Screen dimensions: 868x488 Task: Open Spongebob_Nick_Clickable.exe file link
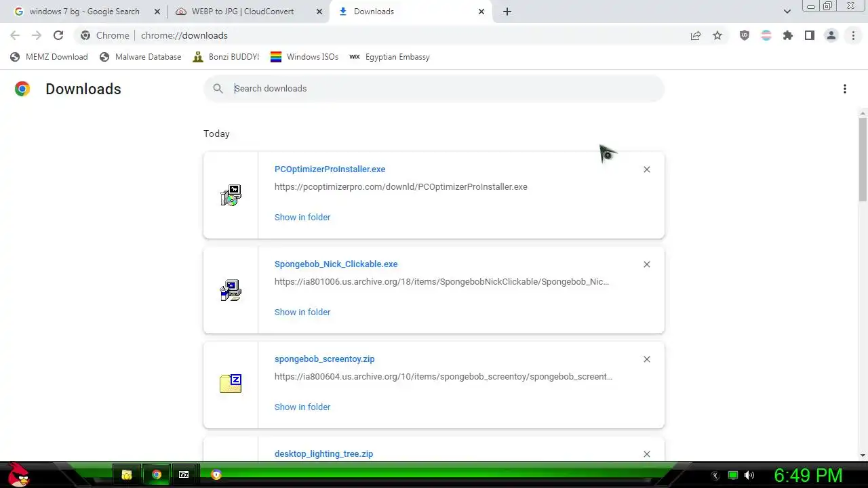pyautogui.click(x=336, y=264)
